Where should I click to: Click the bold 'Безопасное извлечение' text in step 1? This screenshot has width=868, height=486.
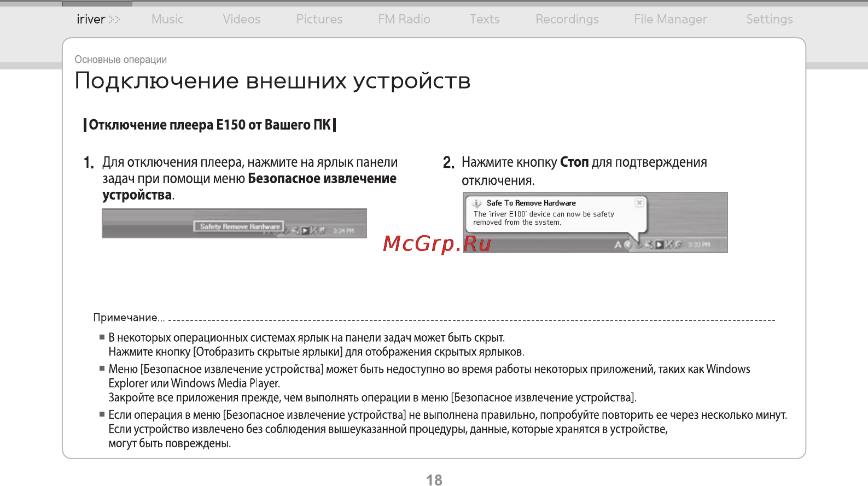point(322,179)
